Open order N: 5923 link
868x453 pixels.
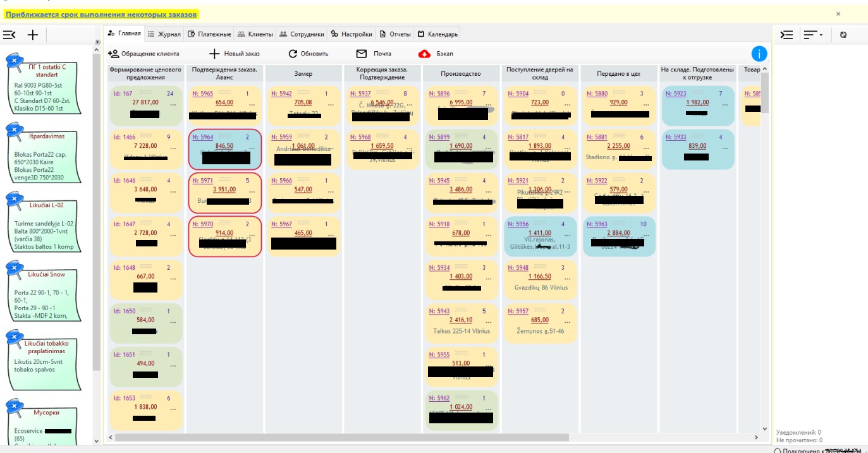tap(676, 94)
